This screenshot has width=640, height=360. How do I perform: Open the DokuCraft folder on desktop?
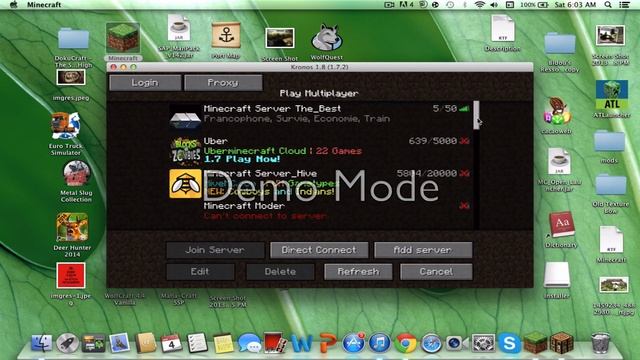click(73, 40)
